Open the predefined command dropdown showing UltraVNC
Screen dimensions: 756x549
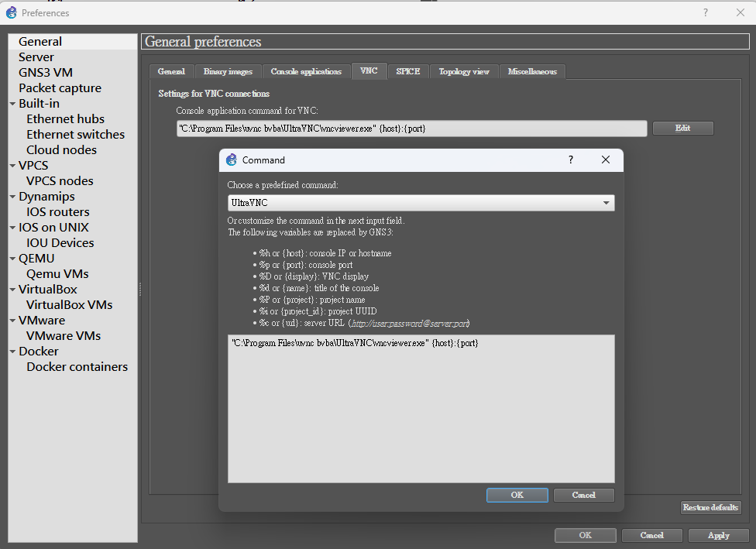coord(421,203)
